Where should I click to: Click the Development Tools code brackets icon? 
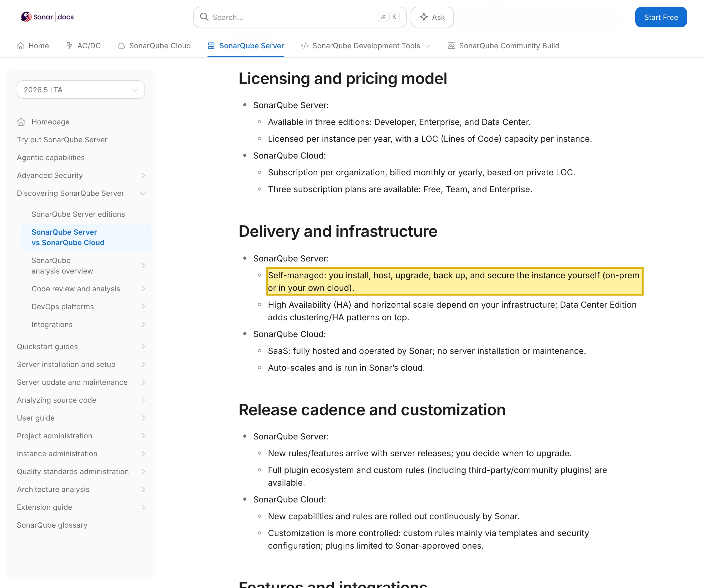[304, 46]
